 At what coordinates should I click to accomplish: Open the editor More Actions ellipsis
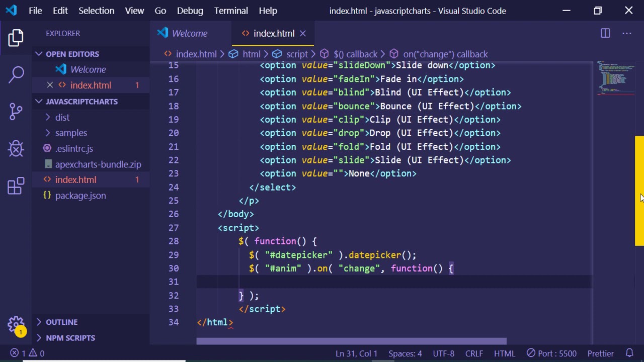pyautogui.click(x=626, y=33)
